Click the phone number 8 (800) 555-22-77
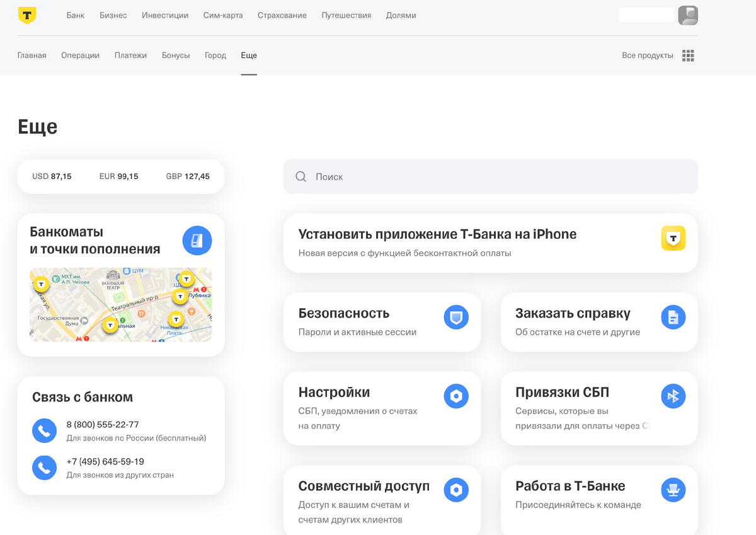Image resolution: width=756 pixels, height=535 pixels. (x=103, y=425)
